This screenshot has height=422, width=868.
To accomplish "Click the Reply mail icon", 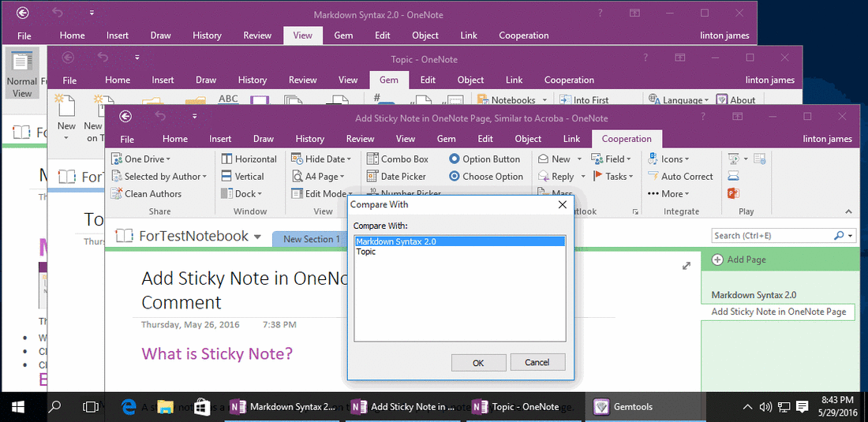I will click(x=543, y=177).
